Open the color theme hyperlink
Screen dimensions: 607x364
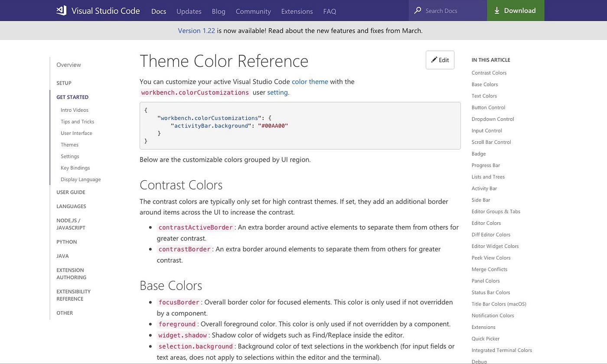tap(310, 81)
